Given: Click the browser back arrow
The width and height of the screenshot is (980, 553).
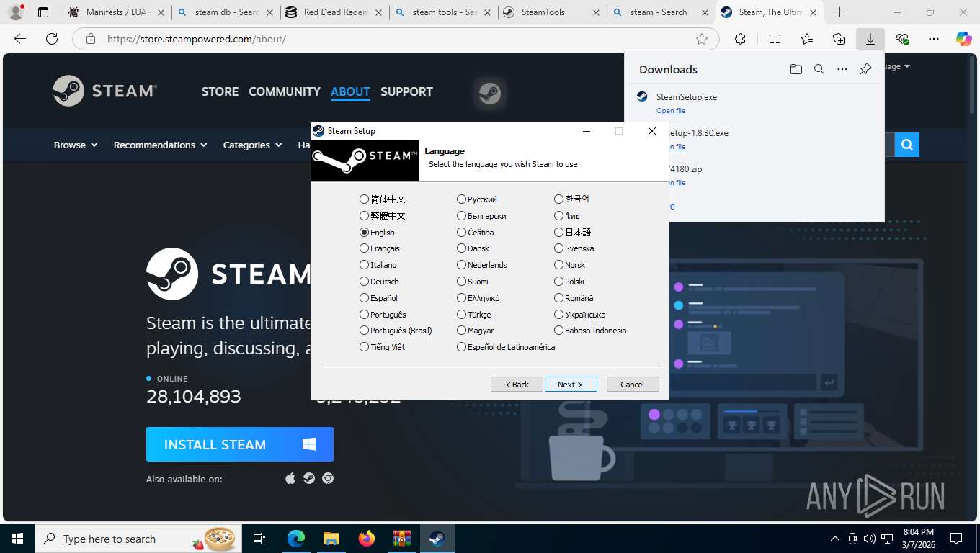Looking at the screenshot, I should (x=20, y=40).
